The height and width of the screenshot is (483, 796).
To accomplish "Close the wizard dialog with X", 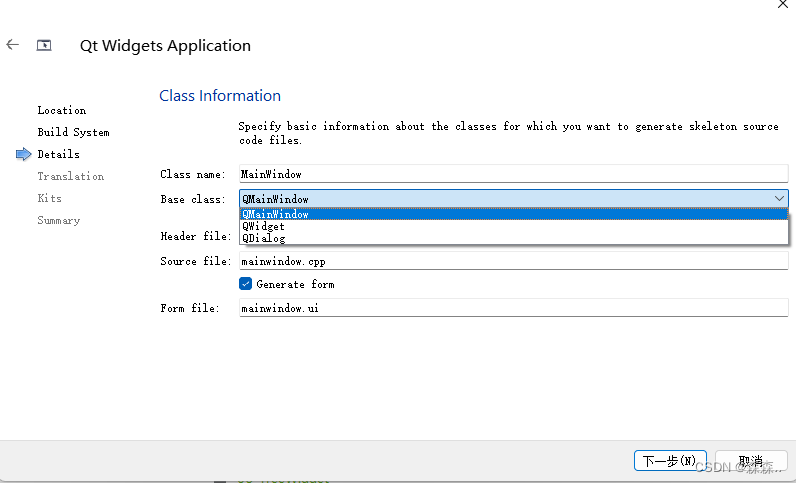I will [783, 4].
